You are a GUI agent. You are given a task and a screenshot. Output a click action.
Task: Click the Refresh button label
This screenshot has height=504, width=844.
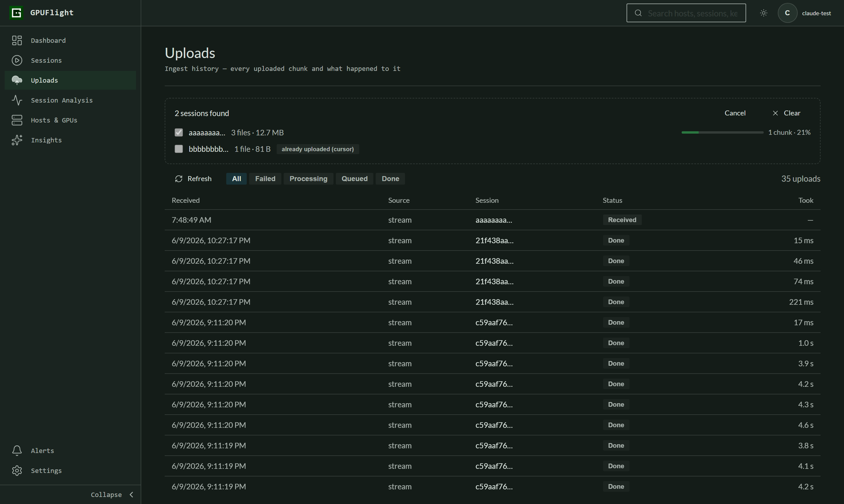[x=199, y=179]
